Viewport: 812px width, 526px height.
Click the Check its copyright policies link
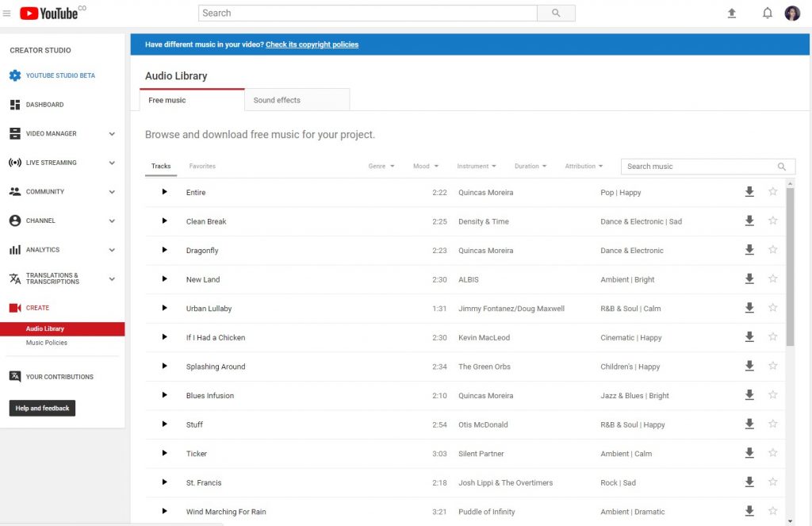click(312, 44)
